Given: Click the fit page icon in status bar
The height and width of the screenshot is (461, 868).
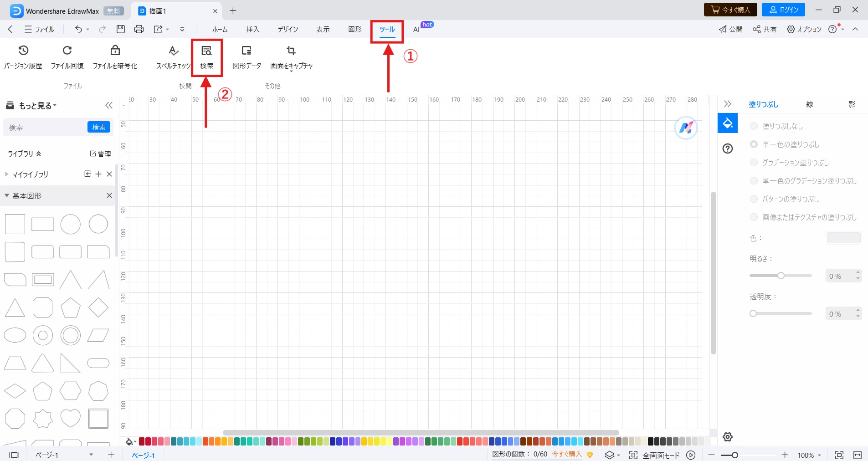Looking at the screenshot, I should (839, 455).
